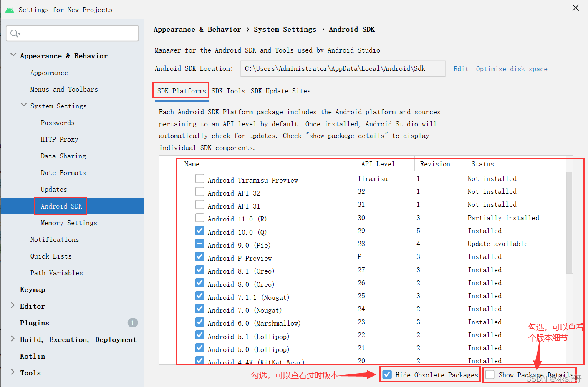
Task: Check the Android API 32 checkbox
Action: point(200,192)
